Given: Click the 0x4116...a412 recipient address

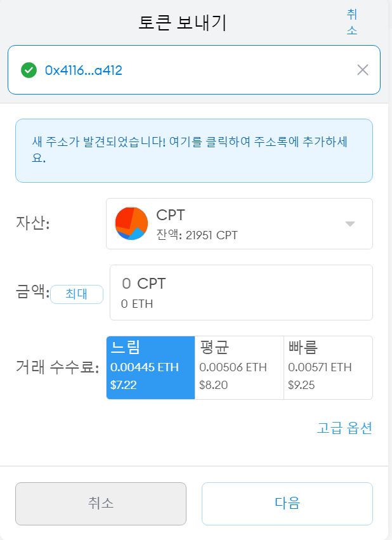Looking at the screenshot, I should point(82,70).
